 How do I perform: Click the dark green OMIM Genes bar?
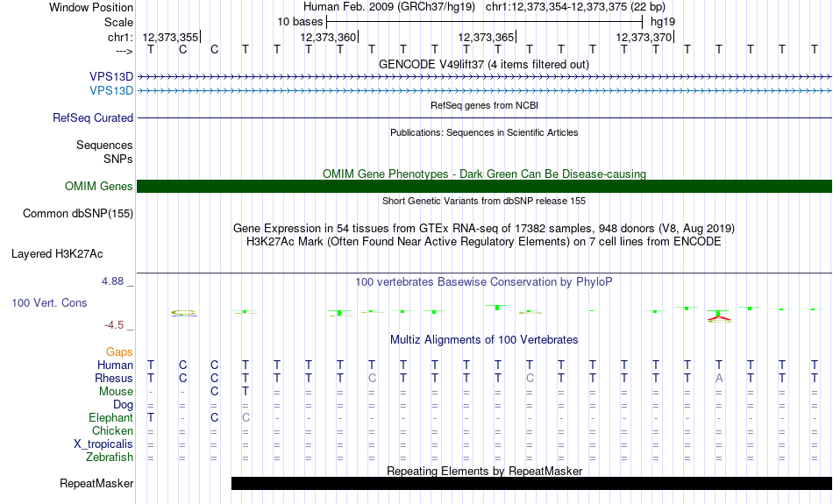click(x=485, y=187)
